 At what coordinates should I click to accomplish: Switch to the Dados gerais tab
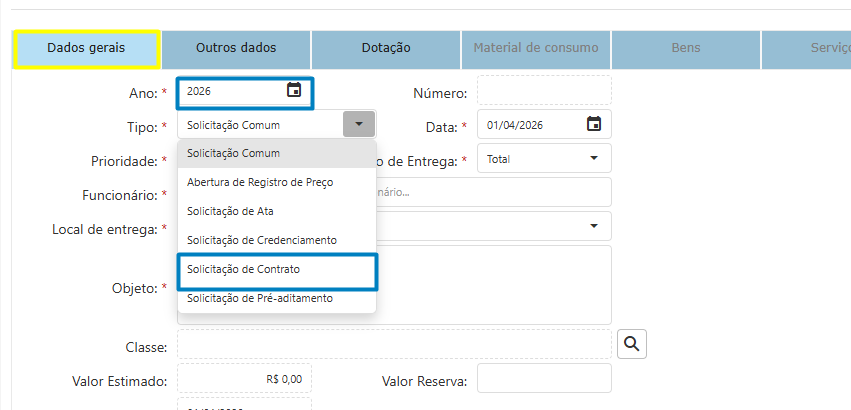click(x=87, y=48)
